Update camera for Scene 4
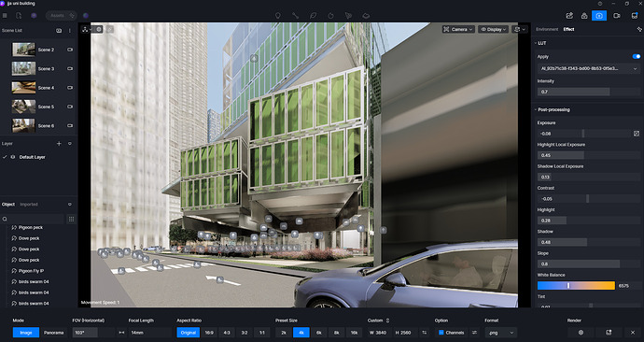 [70, 88]
